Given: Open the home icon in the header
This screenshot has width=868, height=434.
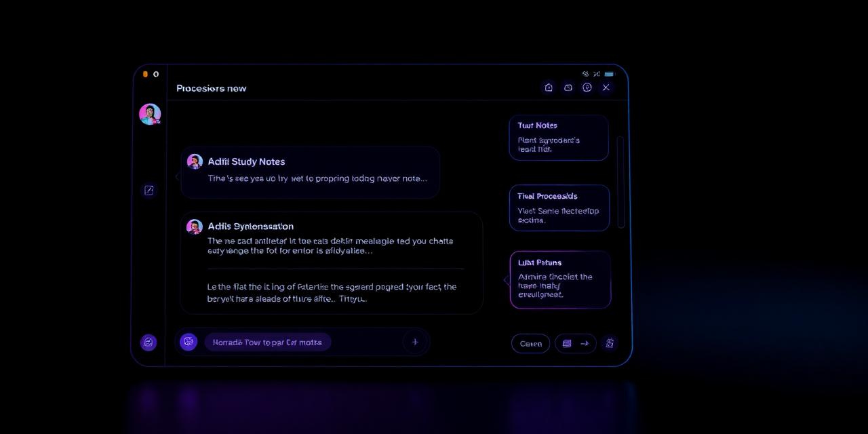Looking at the screenshot, I should pyautogui.click(x=549, y=87).
